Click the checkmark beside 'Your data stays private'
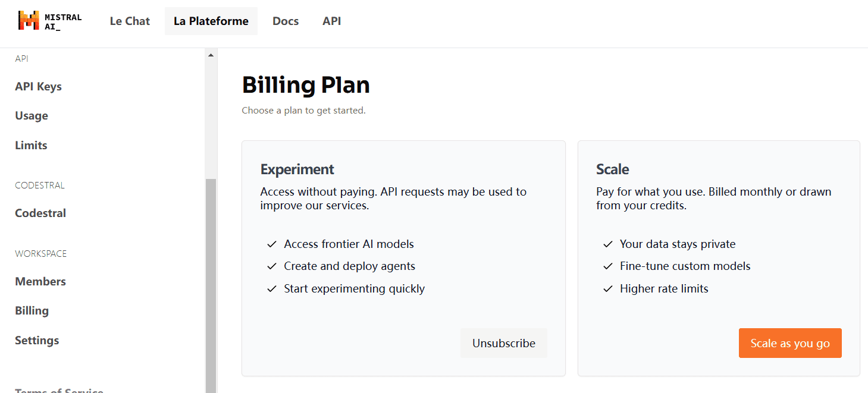Screen dimensions: 868x393 608,244
